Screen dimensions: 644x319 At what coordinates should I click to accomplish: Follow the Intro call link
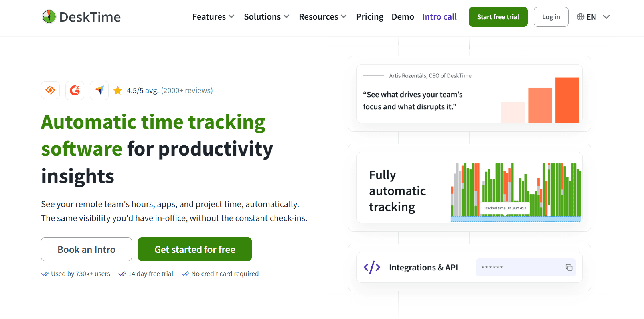pyautogui.click(x=439, y=17)
